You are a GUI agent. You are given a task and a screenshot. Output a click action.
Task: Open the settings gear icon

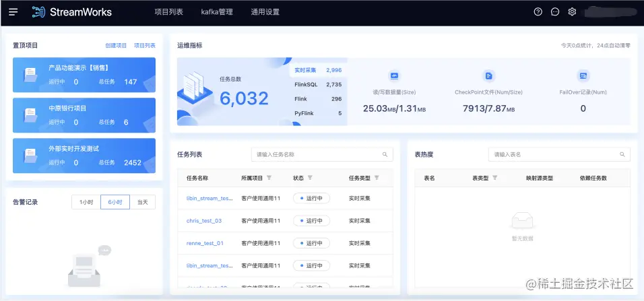coord(572,12)
